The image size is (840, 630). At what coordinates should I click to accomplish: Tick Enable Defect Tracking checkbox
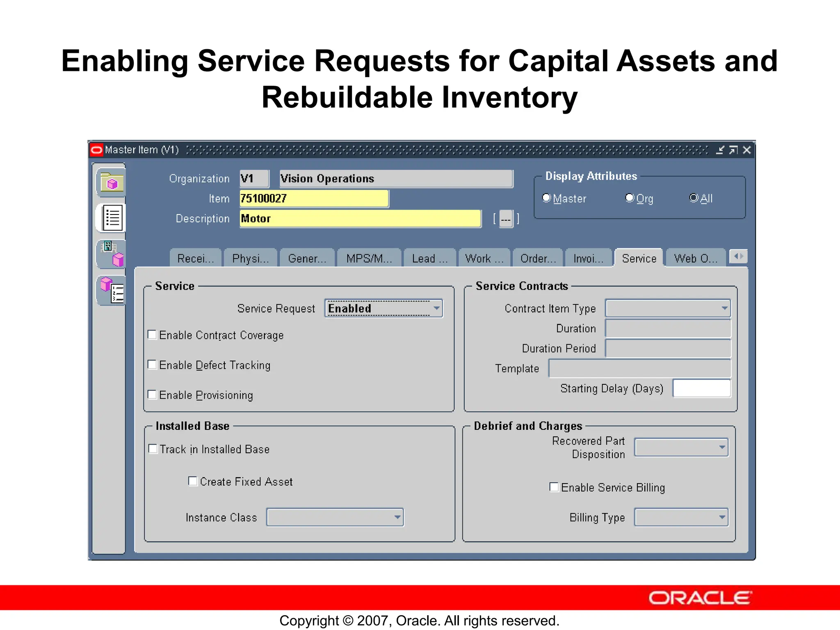point(152,365)
